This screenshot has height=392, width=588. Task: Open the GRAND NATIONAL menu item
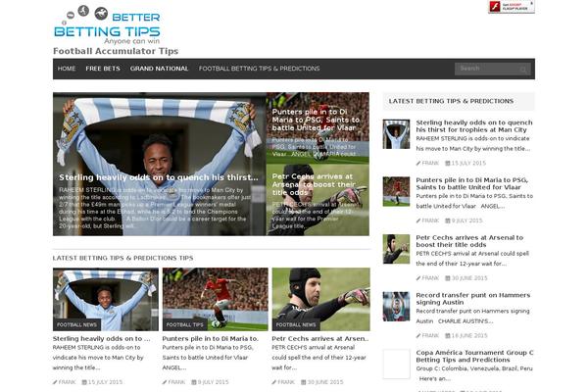159,69
